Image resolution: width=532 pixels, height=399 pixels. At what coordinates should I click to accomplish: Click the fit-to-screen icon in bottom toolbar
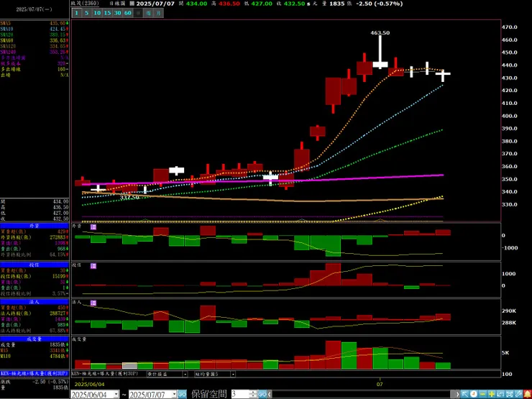point(509,394)
